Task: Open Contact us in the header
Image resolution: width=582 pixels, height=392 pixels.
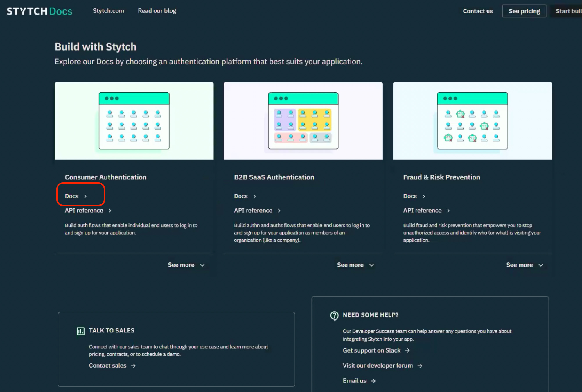Action: (x=478, y=11)
